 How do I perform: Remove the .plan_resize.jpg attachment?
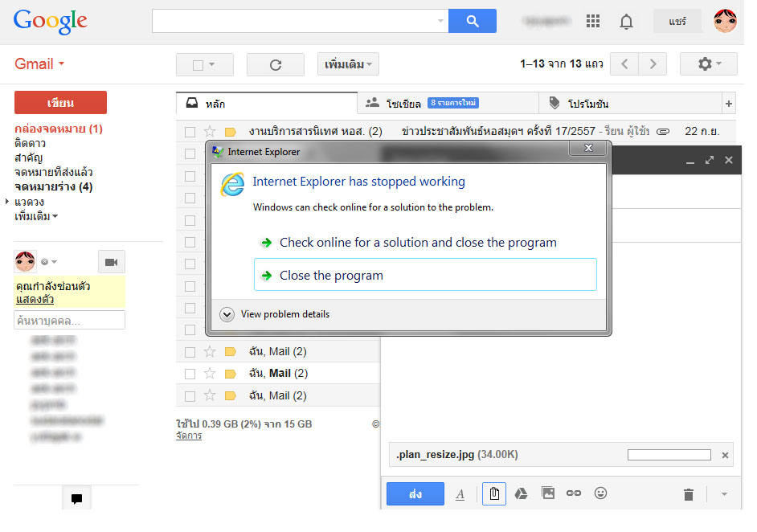coord(725,455)
